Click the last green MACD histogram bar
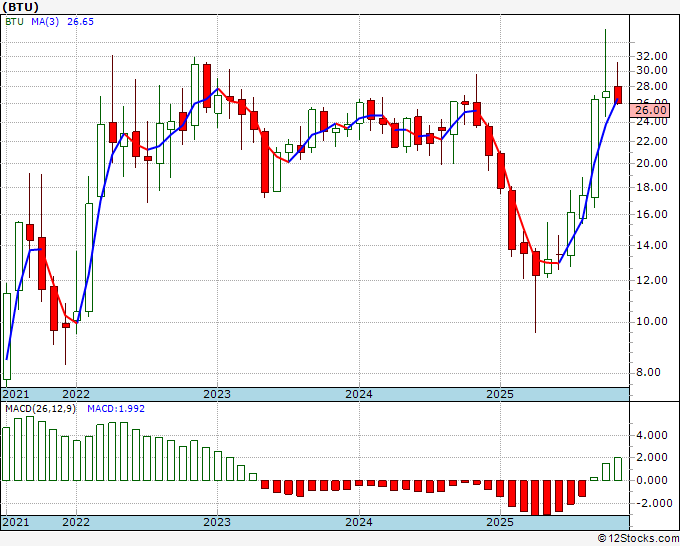The width and height of the screenshot is (680, 546). pyautogui.click(x=618, y=469)
